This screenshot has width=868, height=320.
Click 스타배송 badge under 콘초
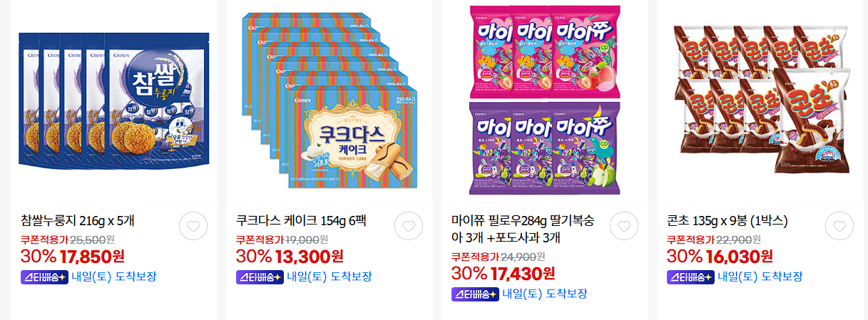point(690,277)
